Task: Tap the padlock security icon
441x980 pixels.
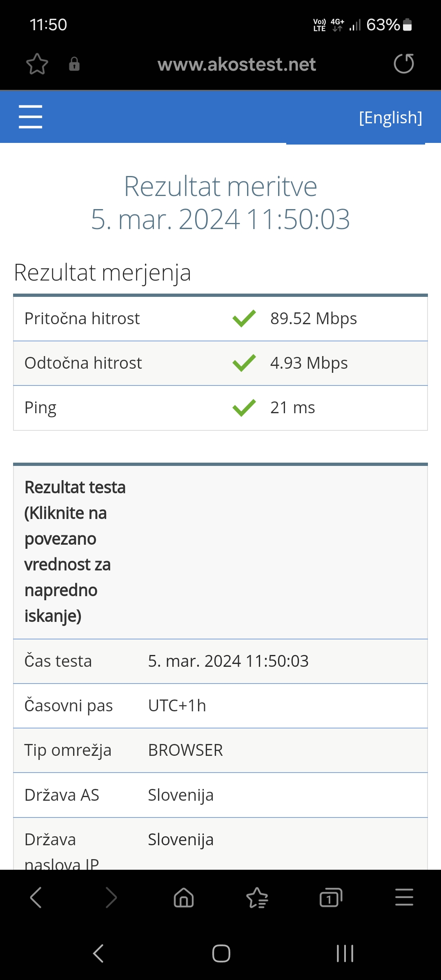Action: 74,64
